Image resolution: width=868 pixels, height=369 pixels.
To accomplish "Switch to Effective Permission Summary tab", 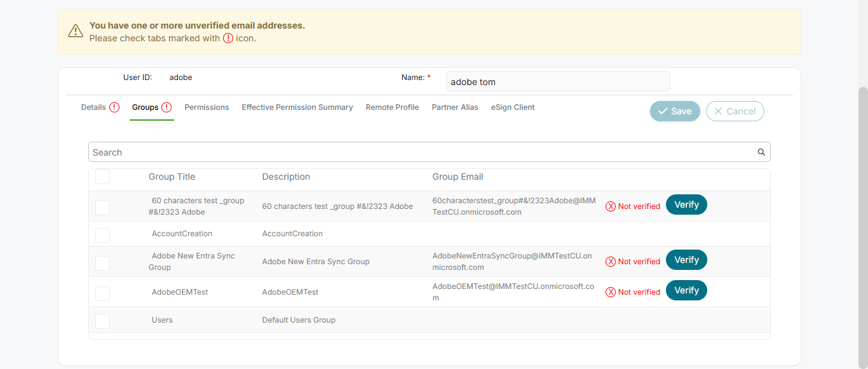I will click(x=297, y=107).
